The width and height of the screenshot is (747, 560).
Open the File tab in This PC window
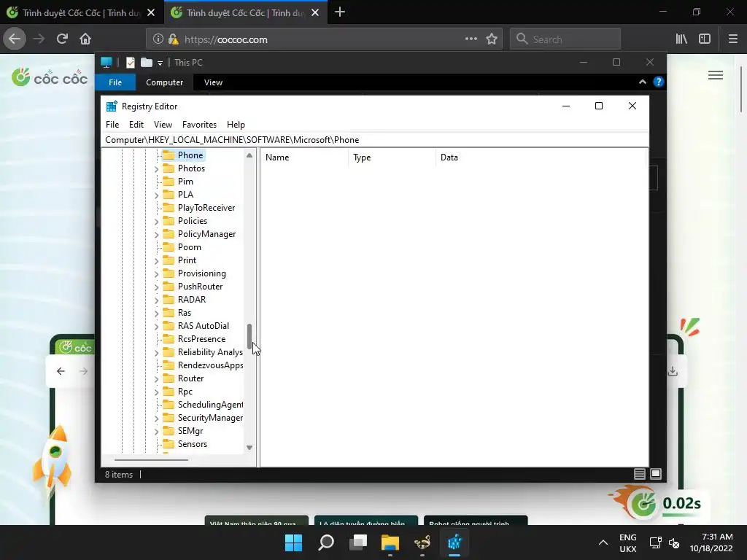click(x=115, y=82)
